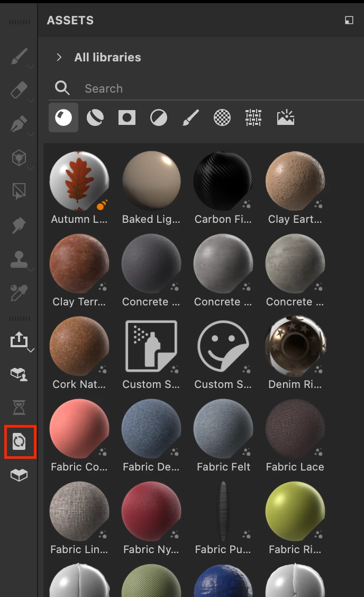The height and width of the screenshot is (597, 364).
Task: Select the Clay Terracotta material thumbnail
Action: [x=79, y=264]
